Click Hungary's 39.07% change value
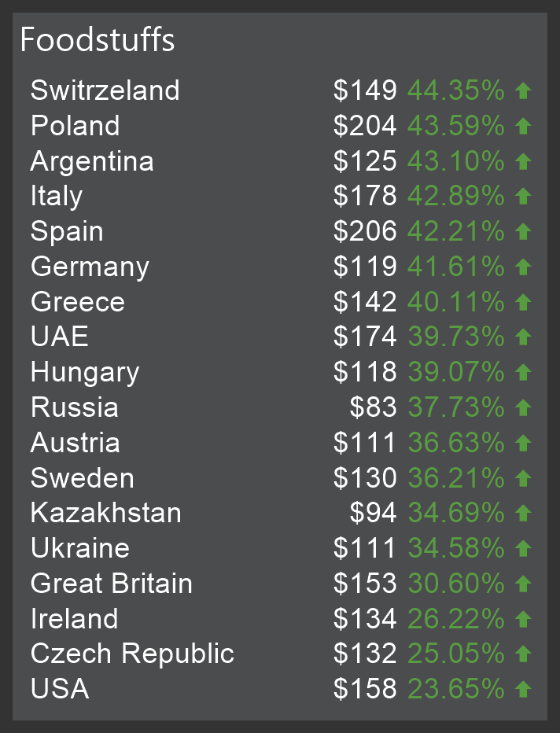The height and width of the screenshot is (733, 560). click(456, 372)
